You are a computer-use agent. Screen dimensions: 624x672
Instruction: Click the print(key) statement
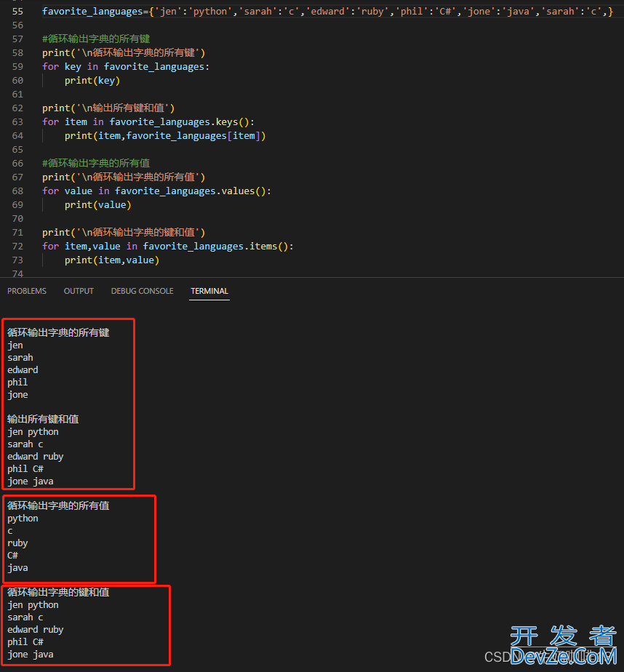(92, 81)
